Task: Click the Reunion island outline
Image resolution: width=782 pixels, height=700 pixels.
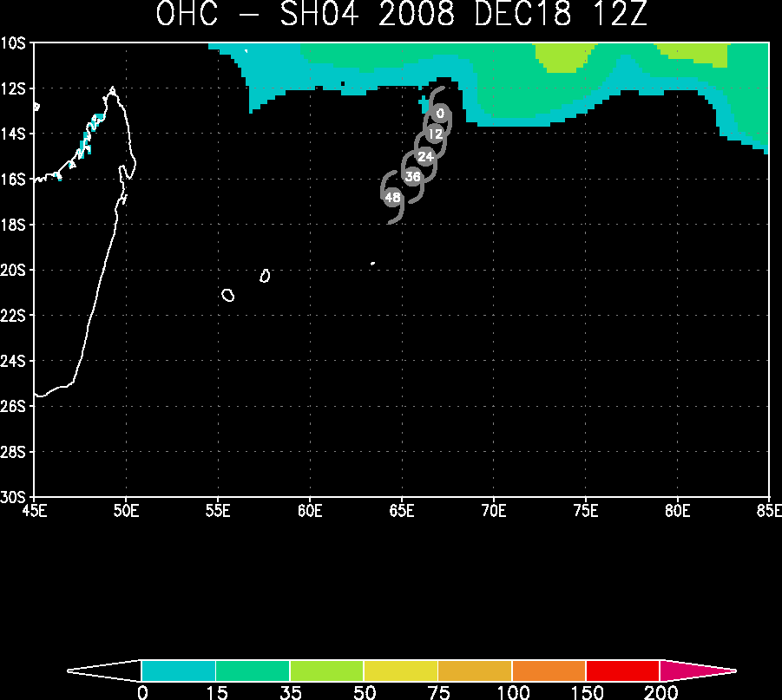Action: [x=228, y=295]
